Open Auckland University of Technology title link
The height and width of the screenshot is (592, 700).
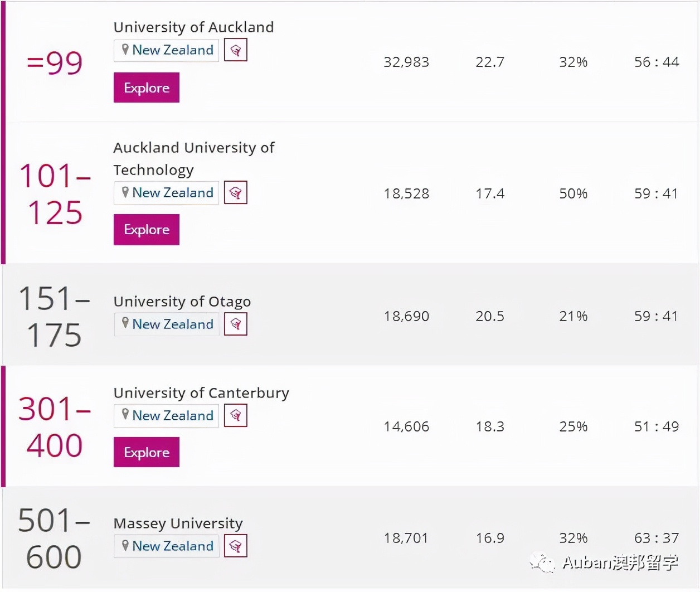click(193, 158)
